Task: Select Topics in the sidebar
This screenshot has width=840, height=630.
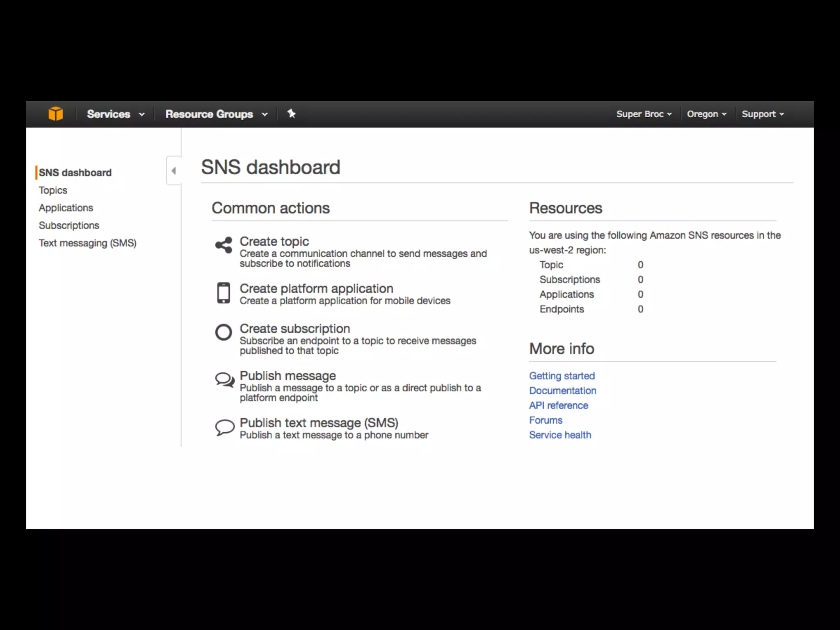Action: (x=53, y=190)
